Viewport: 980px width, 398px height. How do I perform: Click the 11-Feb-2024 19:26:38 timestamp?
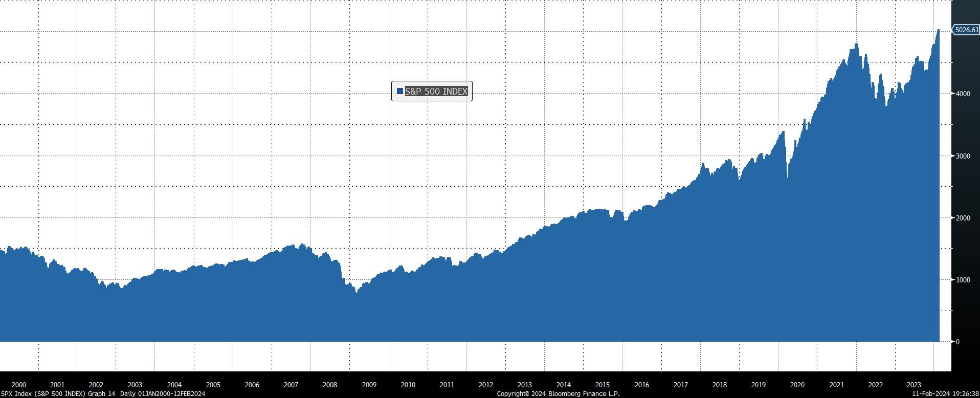945,393
